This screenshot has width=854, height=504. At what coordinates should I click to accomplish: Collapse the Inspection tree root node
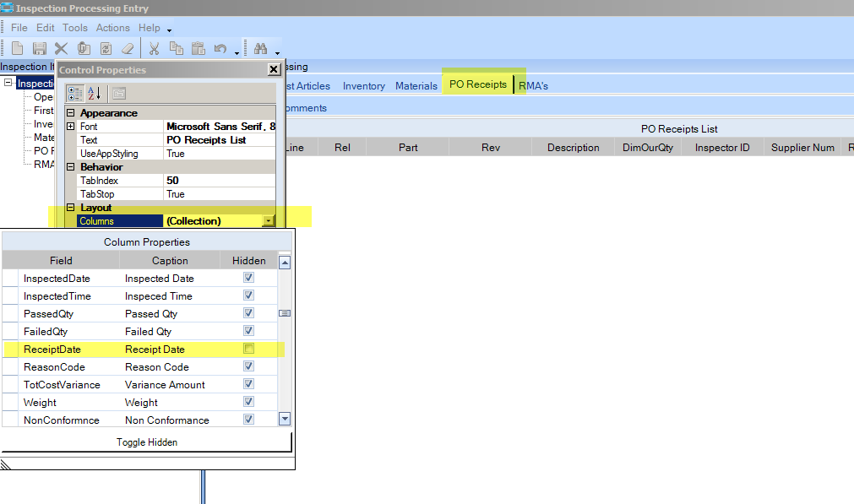tap(8, 83)
